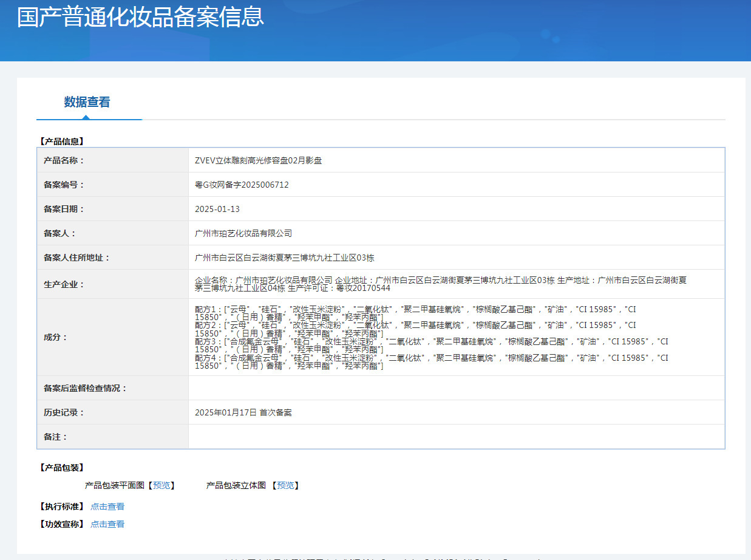Click filer name 广州市珀艺化妆品有限公司 in 备案人 row
This screenshot has height=560, width=751.
click(243, 233)
